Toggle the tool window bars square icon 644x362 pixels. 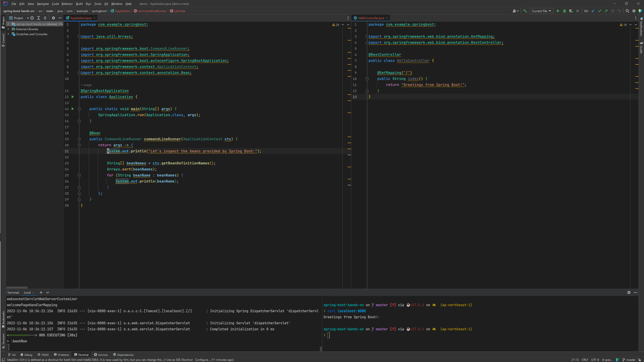pos(3,360)
